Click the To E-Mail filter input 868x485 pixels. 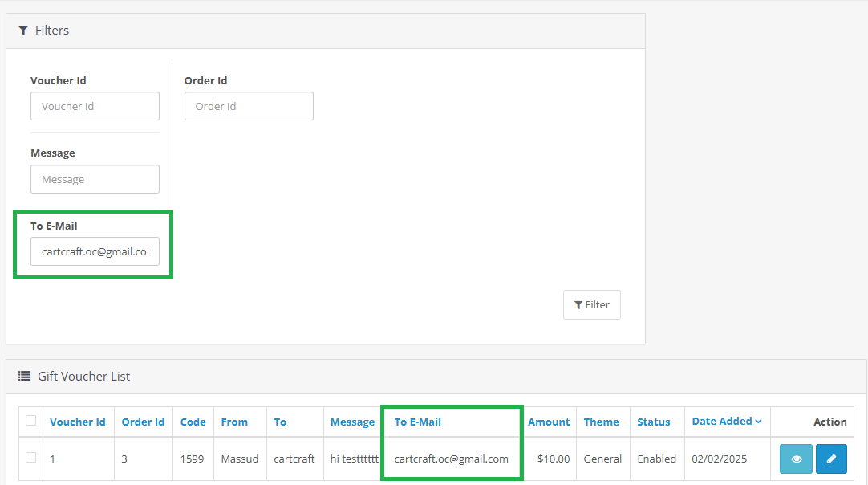point(95,252)
